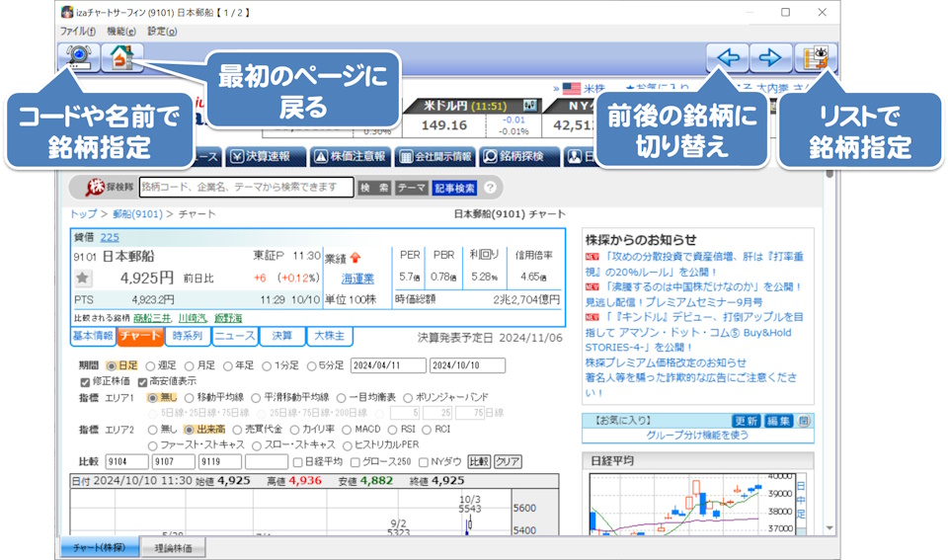Select ファースト・ストキャス radio button
Image resolution: width=948 pixels, height=560 pixels.
click(152, 446)
